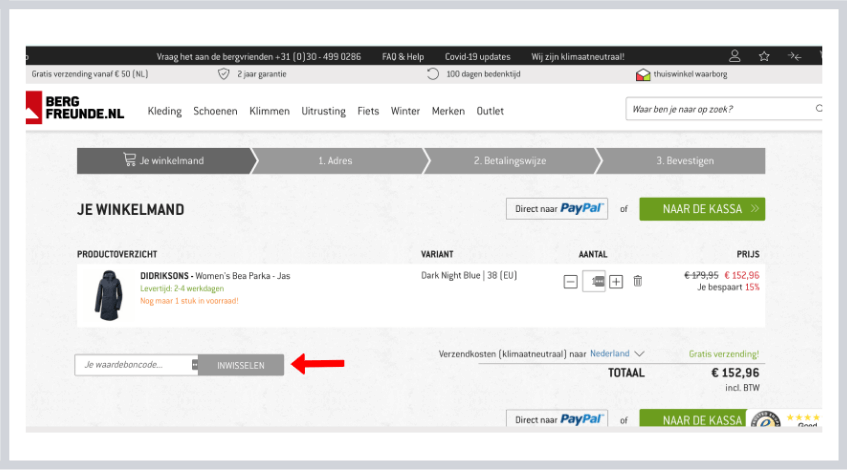Click the Bergfreunde.nl logo
This screenshot has width=847, height=470.
76,107
